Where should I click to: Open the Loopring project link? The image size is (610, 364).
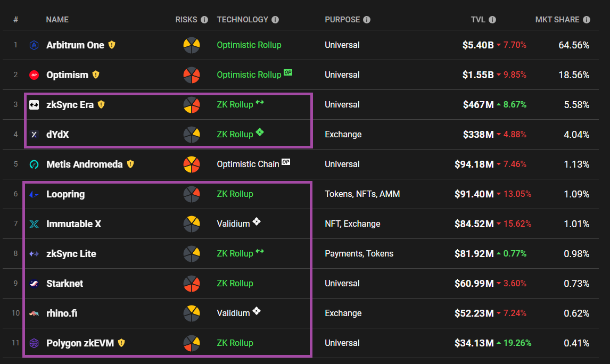65,194
